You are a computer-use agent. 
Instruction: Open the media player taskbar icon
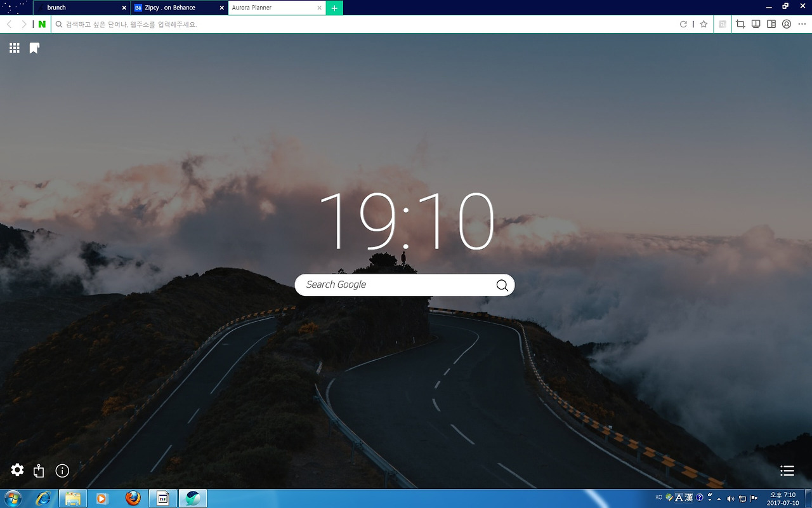click(x=101, y=498)
